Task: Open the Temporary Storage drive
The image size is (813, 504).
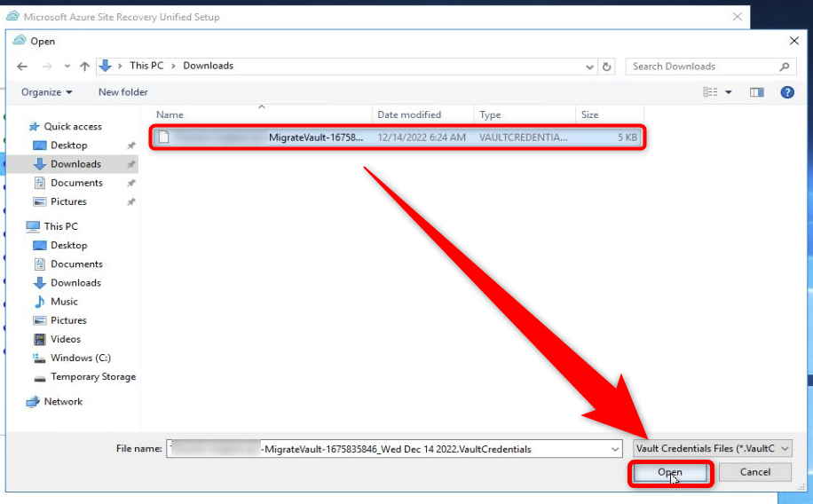Action: coord(93,376)
